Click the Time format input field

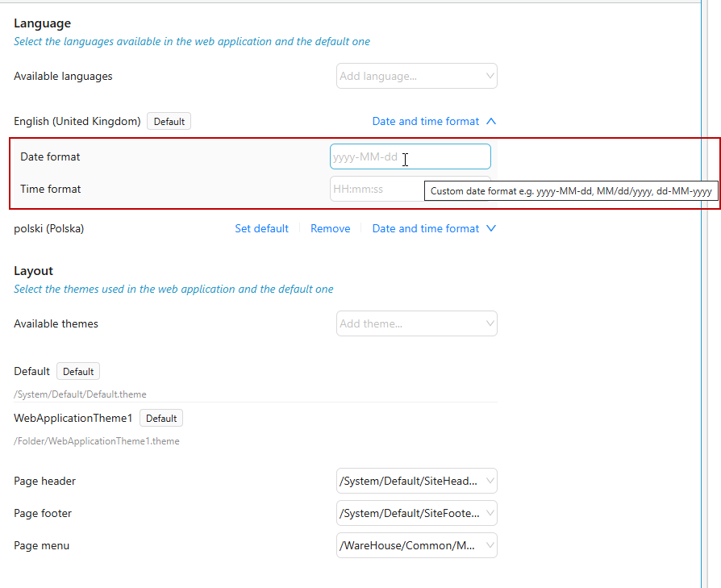click(x=377, y=189)
